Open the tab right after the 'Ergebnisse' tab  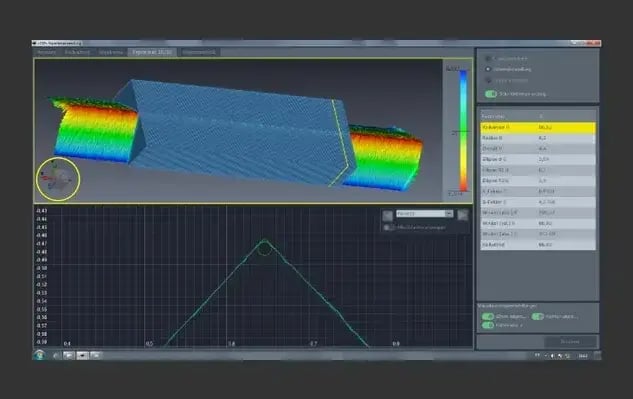pyautogui.click(x=199, y=52)
